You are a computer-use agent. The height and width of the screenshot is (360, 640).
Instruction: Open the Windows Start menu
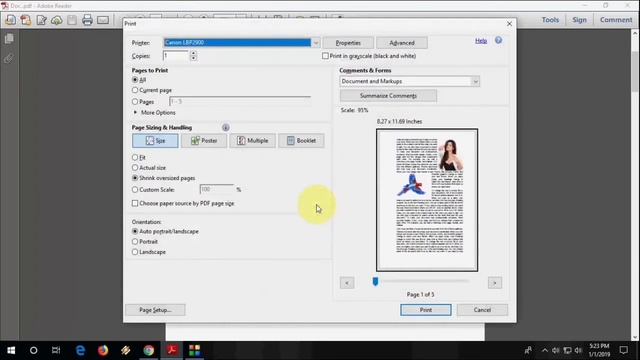pyautogui.click(x=11, y=350)
